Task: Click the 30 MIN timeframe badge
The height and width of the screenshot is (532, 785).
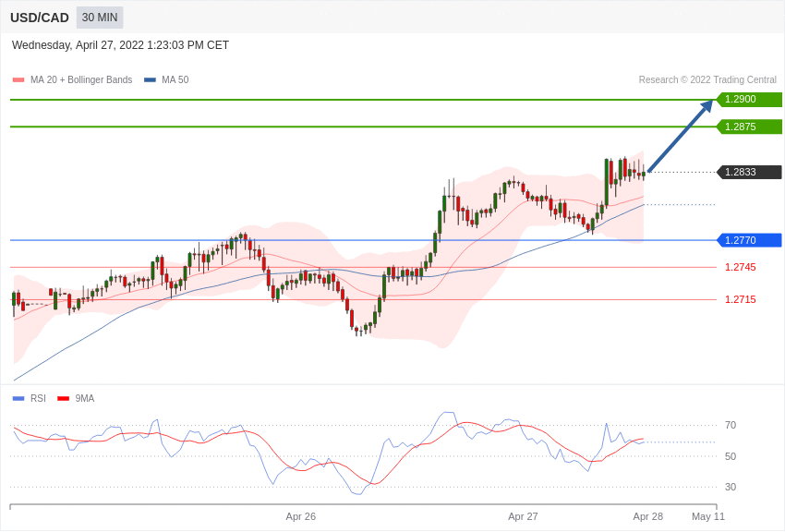Action: point(100,18)
